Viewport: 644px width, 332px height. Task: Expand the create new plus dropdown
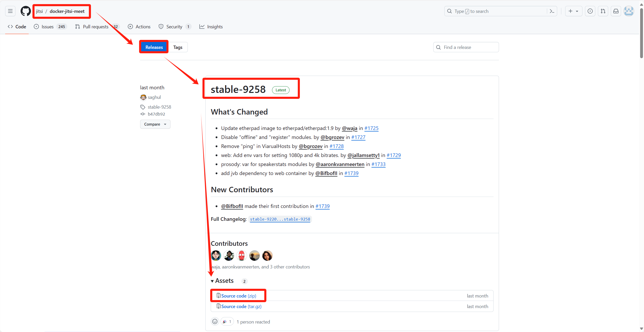click(x=573, y=11)
